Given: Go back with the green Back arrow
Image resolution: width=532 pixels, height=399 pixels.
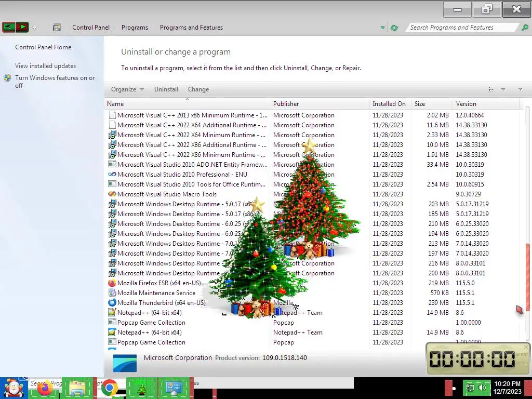Looking at the screenshot, I should pos(8,27).
